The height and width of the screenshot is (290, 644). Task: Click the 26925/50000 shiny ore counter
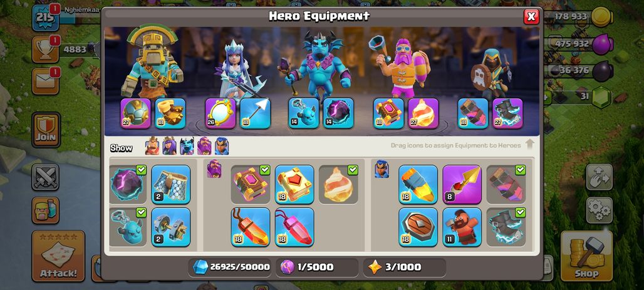(x=232, y=267)
